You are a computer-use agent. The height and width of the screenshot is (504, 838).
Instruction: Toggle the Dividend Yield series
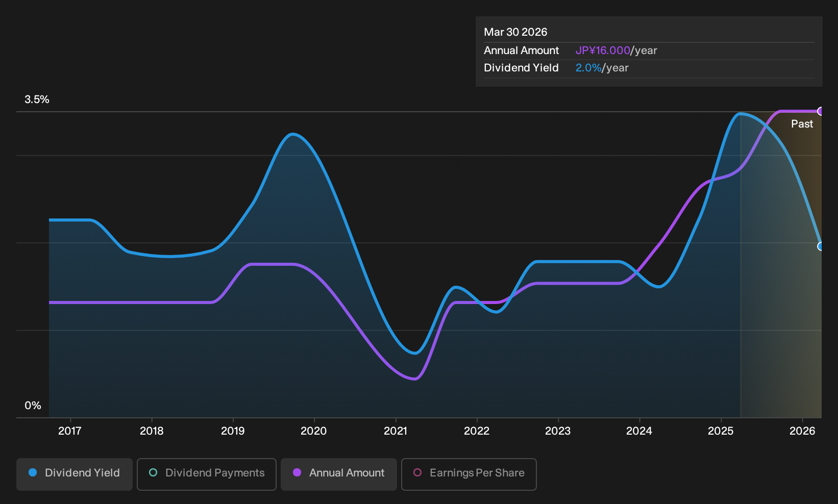coord(75,474)
